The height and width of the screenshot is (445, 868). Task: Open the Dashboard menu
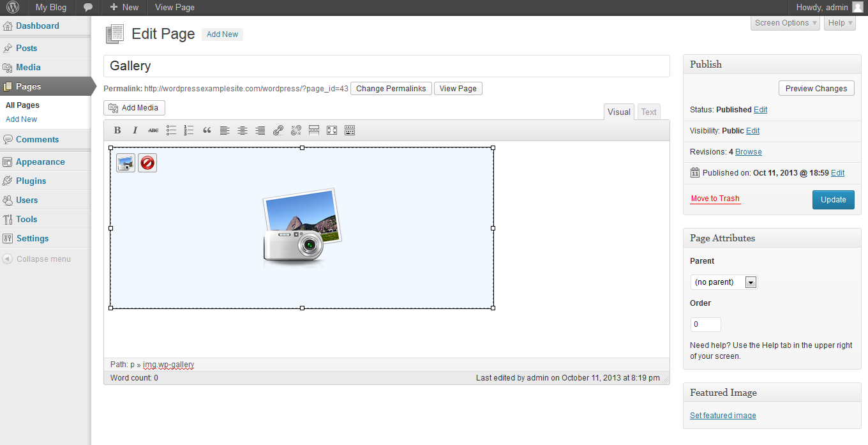[x=45, y=26]
